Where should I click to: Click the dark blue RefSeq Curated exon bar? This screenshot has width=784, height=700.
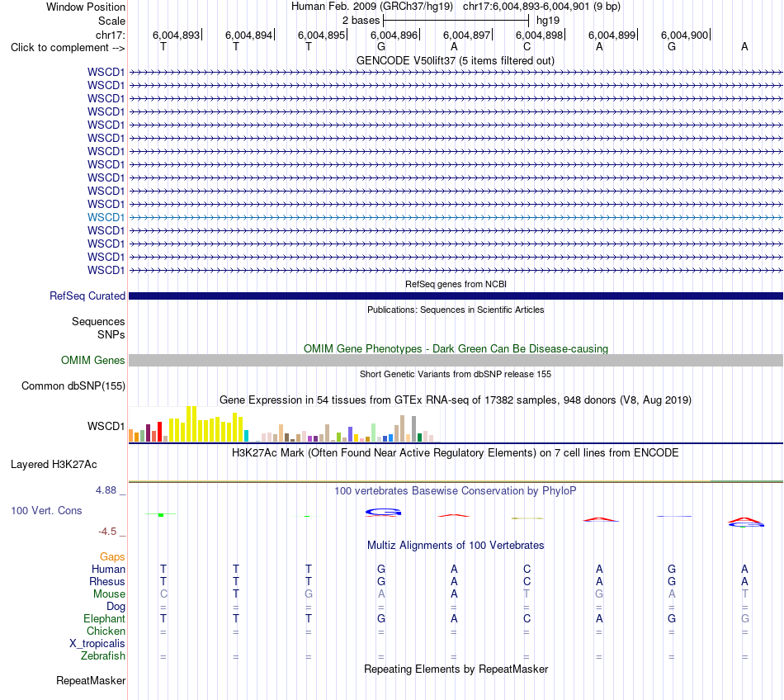point(456,296)
